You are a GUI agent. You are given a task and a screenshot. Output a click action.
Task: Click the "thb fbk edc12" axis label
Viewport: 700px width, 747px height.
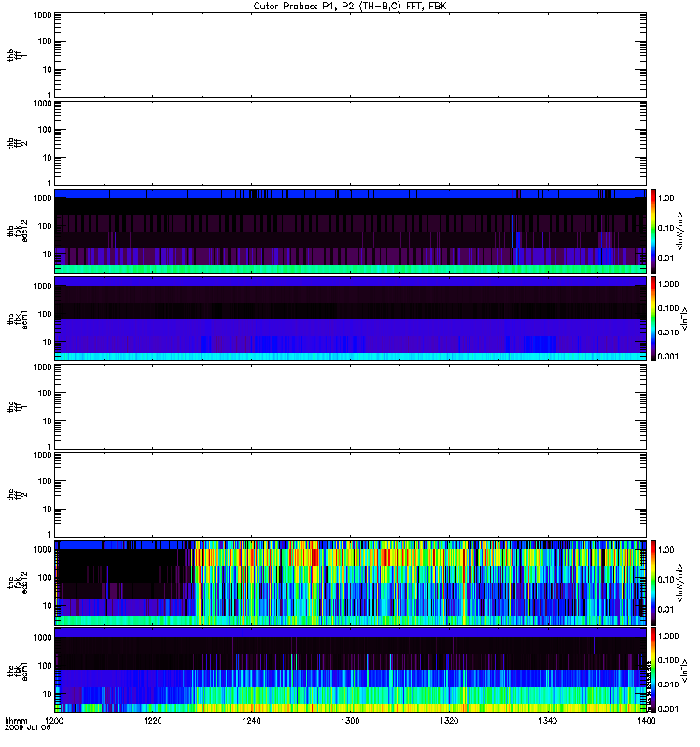pyautogui.click(x=17, y=231)
